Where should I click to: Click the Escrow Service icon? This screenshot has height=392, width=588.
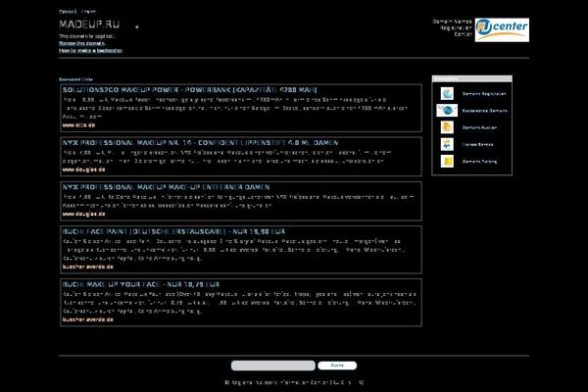click(x=447, y=144)
